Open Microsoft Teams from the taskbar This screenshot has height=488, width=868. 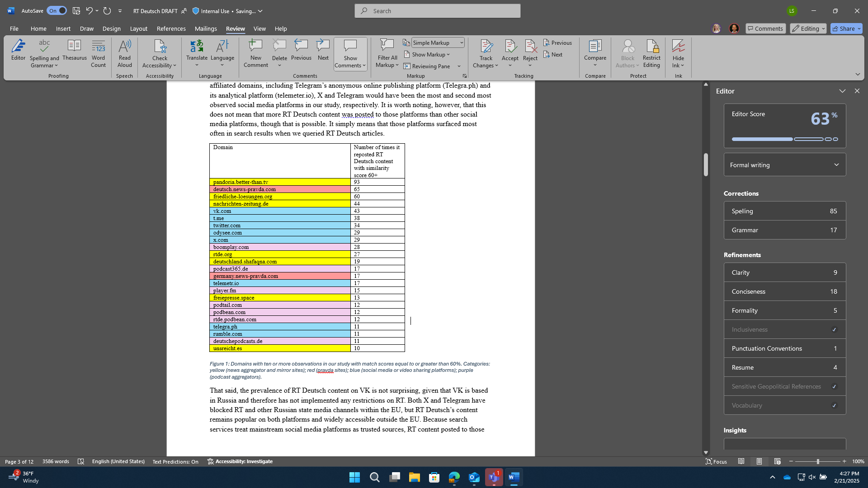point(494,477)
